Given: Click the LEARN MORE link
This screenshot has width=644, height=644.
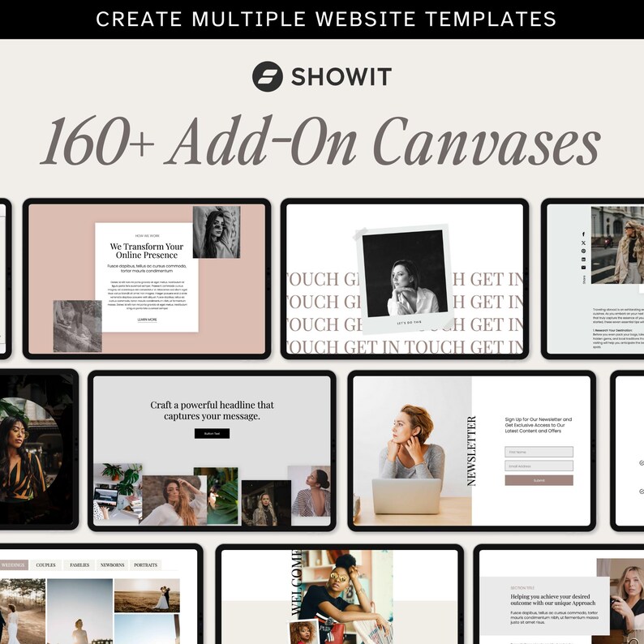Looking at the screenshot, I should (x=147, y=320).
